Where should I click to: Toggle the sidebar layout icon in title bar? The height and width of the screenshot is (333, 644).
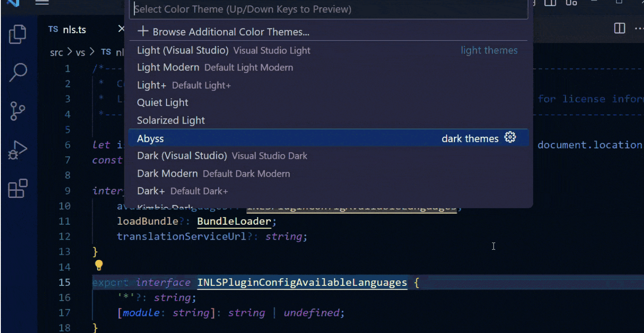[550, 3]
